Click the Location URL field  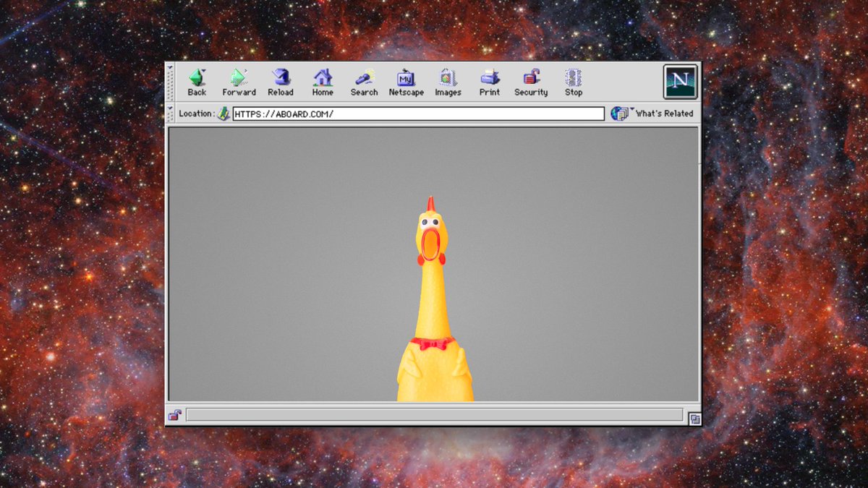point(418,114)
